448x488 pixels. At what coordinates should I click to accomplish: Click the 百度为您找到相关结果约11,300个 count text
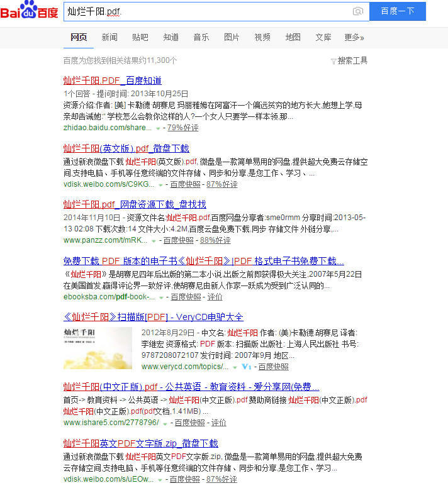(x=120, y=60)
